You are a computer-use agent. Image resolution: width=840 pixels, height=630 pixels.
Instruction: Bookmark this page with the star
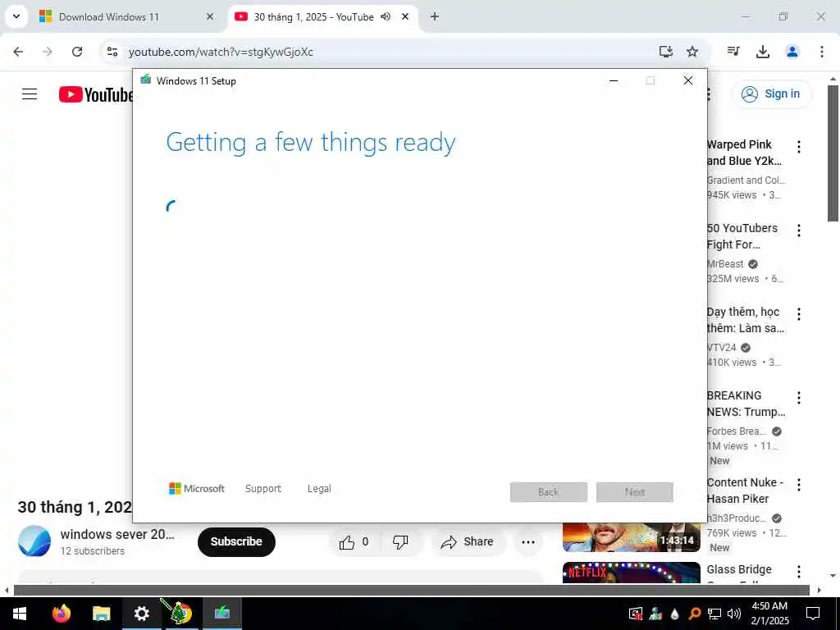(692, 52)
